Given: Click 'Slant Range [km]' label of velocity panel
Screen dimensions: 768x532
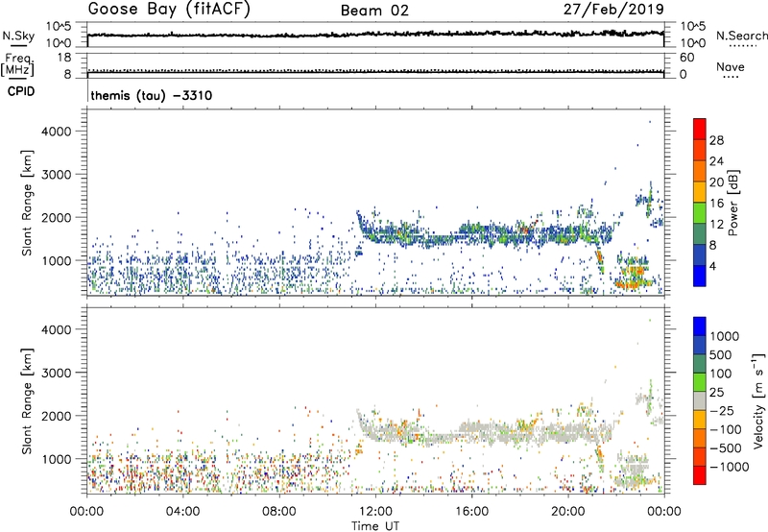Looking at the screenshot, I should click(27, 400).
